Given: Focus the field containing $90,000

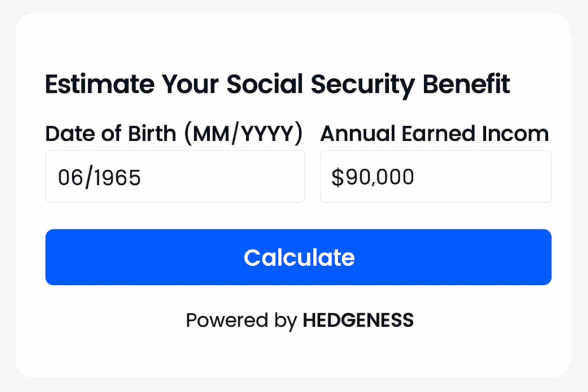Looking at the screenshot, I should tap(435, 177).
